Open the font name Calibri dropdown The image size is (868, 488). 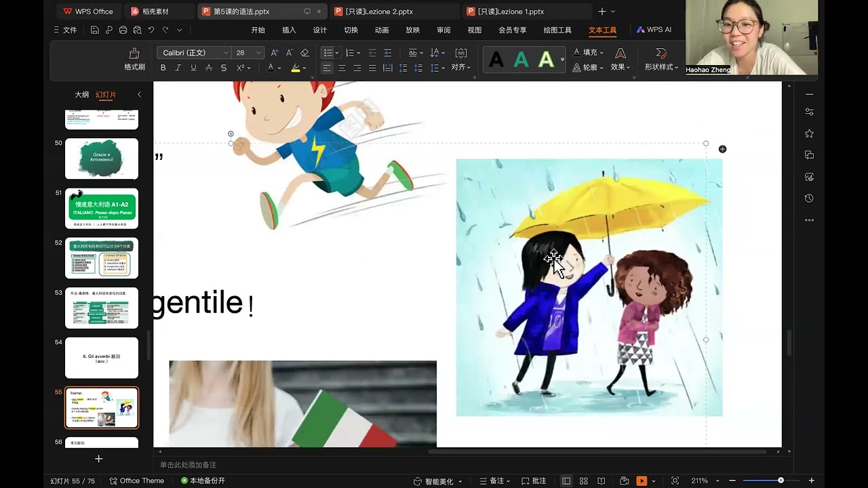(x=226, y=53)
